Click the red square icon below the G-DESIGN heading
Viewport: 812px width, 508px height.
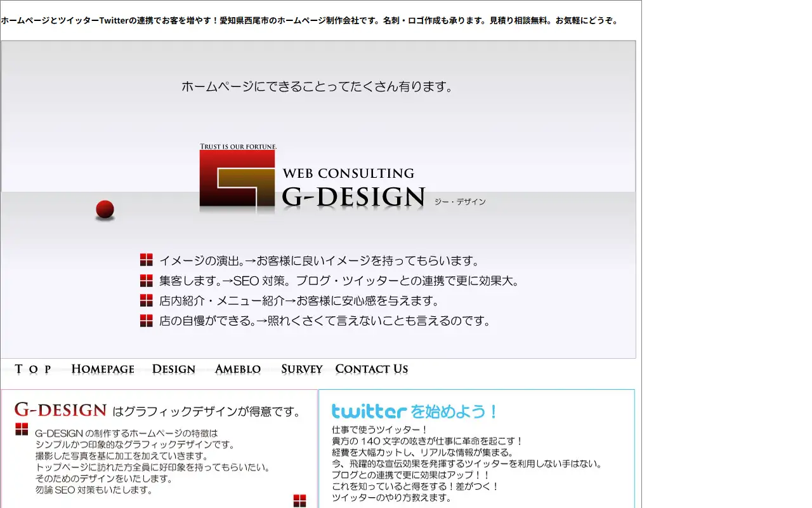point(22,429)
